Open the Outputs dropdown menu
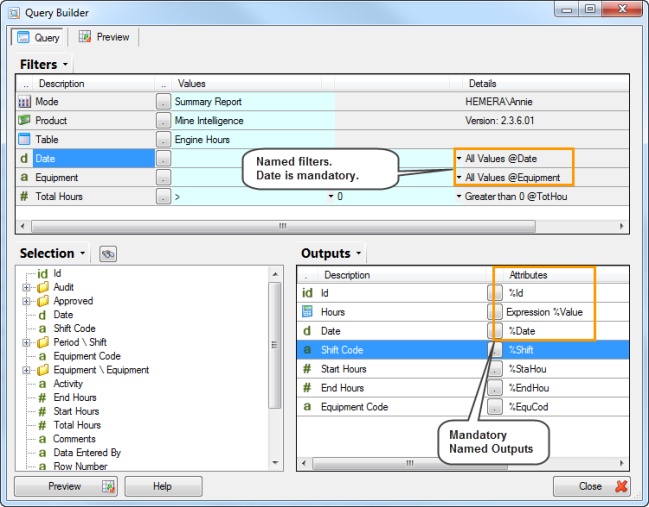This screenshot has width=649, height=507. tap(358, 253)
